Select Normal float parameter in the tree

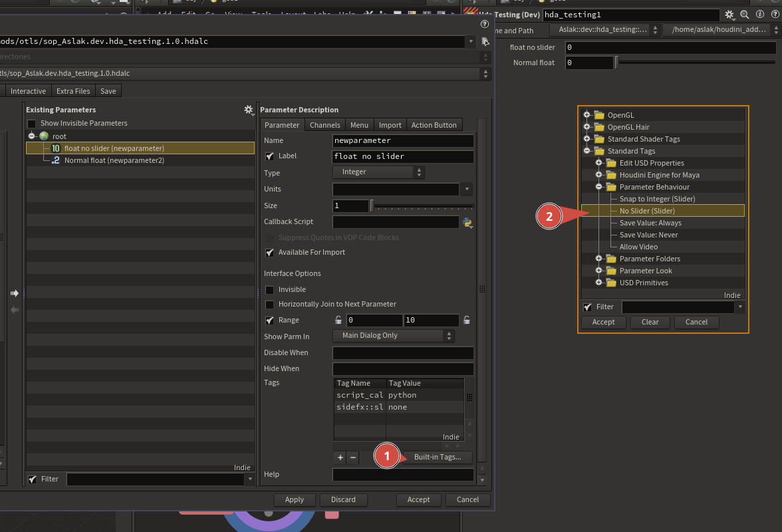[114, 160]
